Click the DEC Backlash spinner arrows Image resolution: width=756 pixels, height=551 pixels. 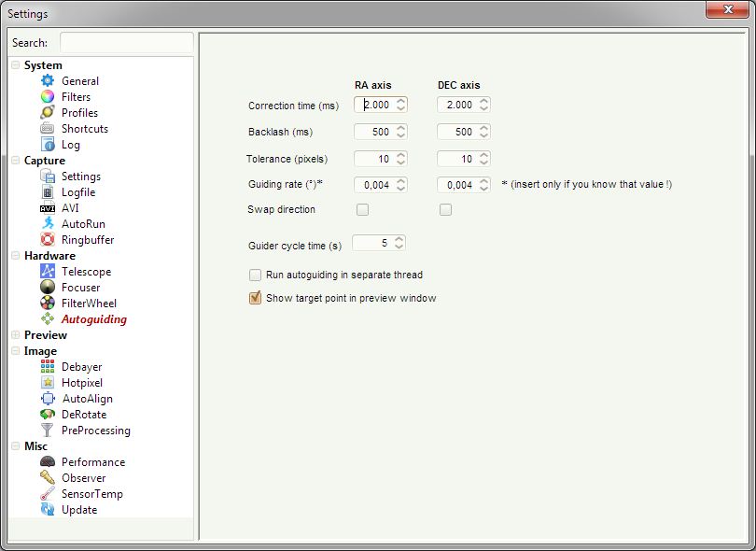point(484,132)
